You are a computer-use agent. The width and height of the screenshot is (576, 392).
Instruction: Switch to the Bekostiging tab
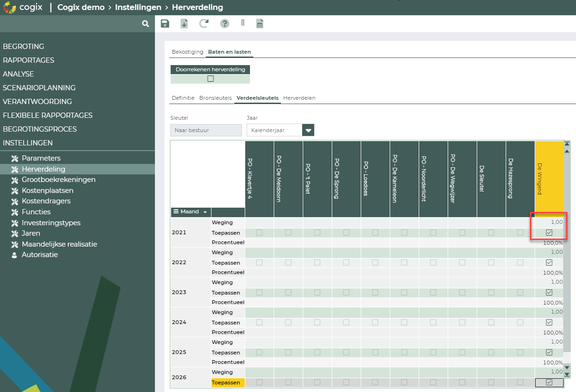(187, 52)
